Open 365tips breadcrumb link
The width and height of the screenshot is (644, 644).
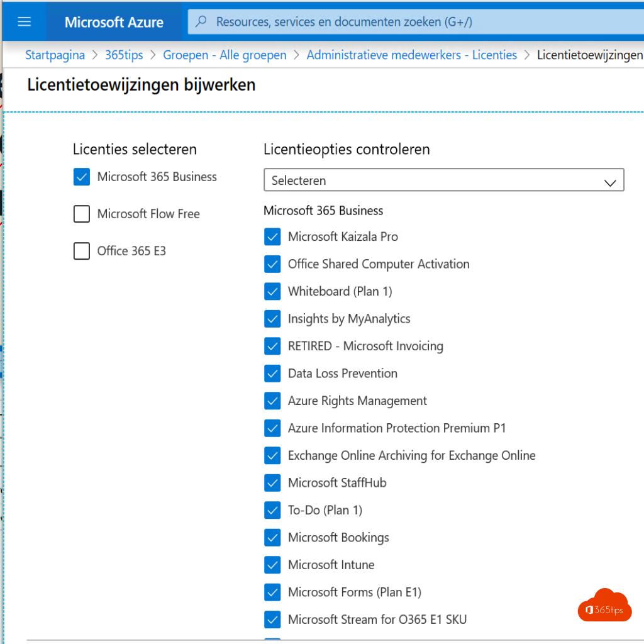(124, 55)
